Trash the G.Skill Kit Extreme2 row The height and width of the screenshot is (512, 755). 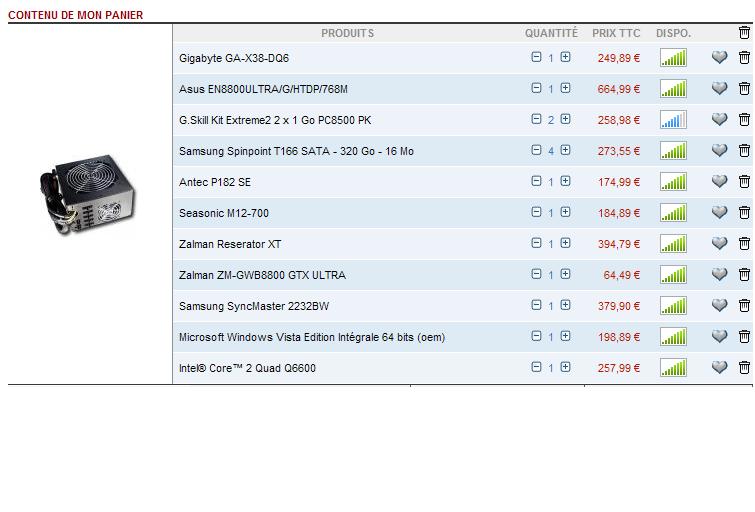[x=744, y=119]
